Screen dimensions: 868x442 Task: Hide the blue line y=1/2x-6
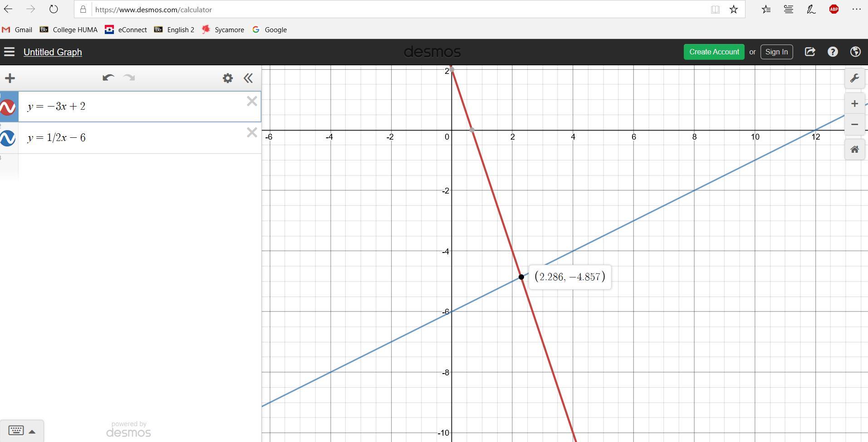pyautogui.click(x=8, y=138)
